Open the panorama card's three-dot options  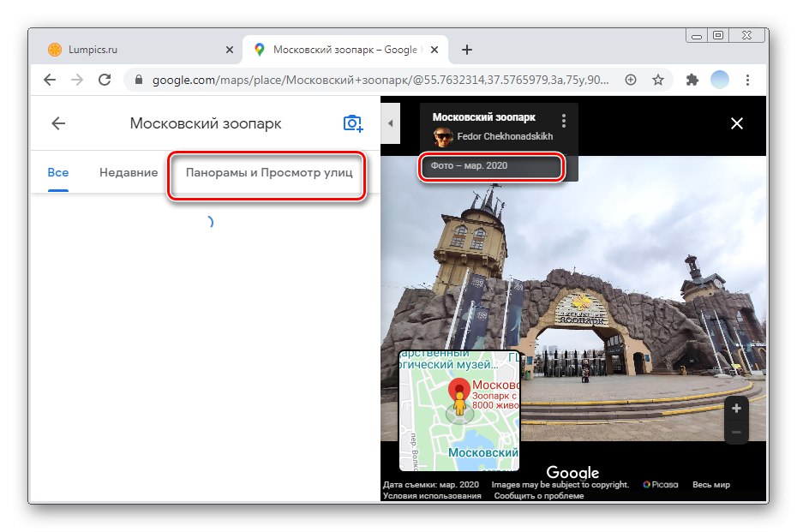[563, 121]
